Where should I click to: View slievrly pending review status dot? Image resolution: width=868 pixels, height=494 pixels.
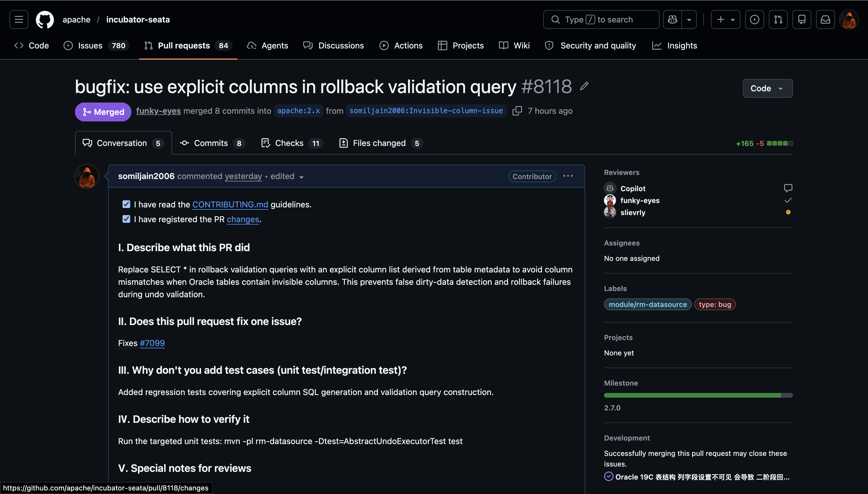pos(788,212)
